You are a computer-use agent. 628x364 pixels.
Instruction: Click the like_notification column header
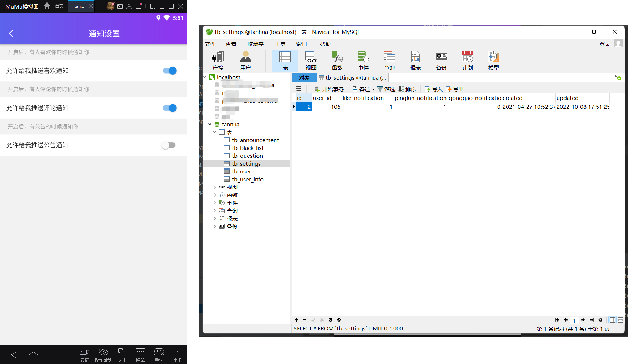[368, 98]
